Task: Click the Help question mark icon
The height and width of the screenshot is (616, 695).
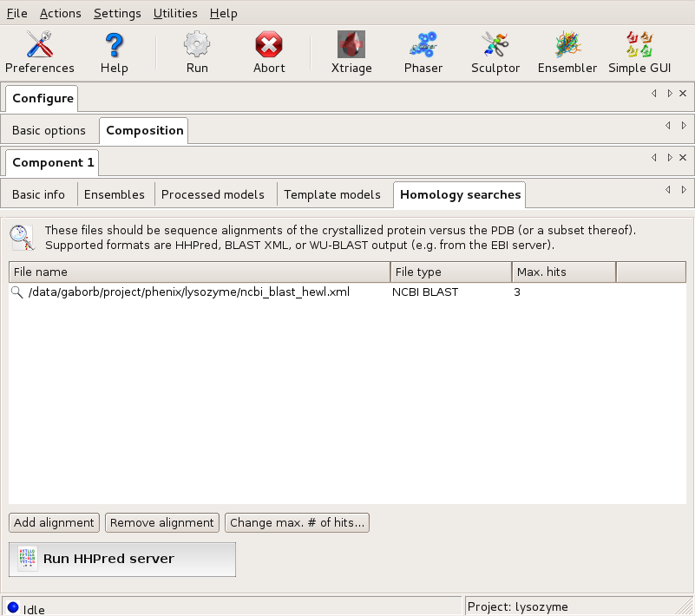Action: 114,52
